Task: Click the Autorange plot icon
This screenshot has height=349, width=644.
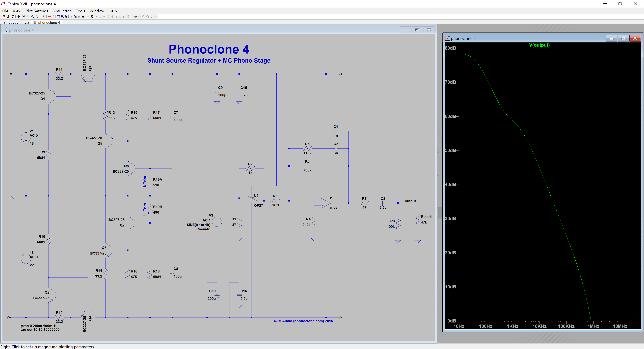Action: [53, 17]
